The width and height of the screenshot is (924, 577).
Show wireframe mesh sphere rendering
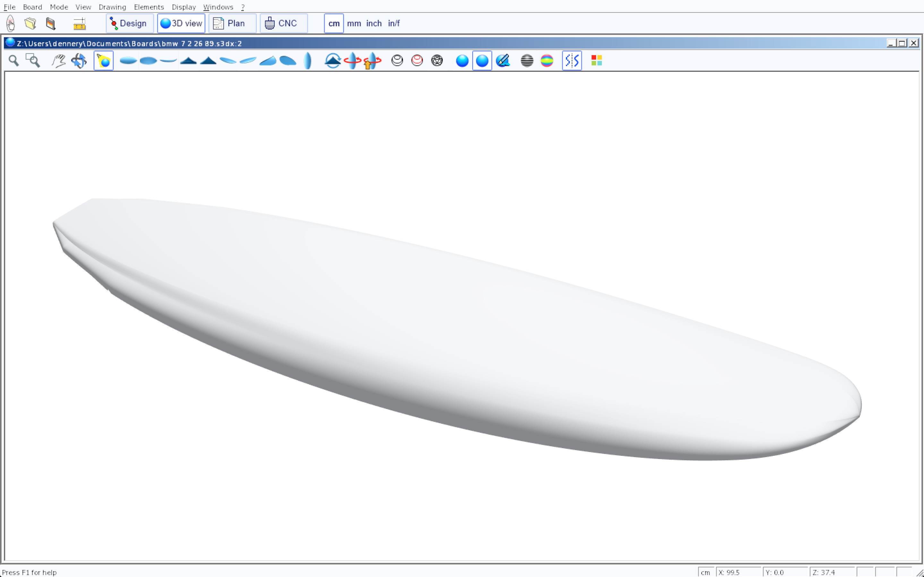437,61
